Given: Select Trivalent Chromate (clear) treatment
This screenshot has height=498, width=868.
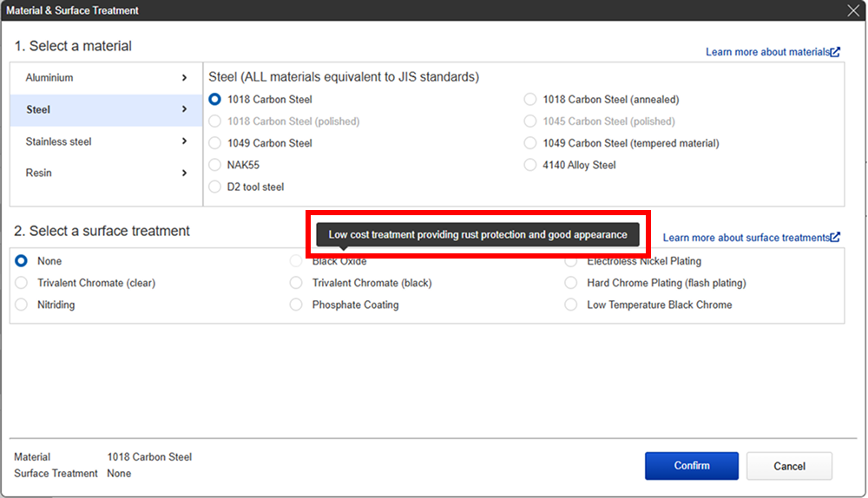Looking at the screenshot, I should pos(22,283).
